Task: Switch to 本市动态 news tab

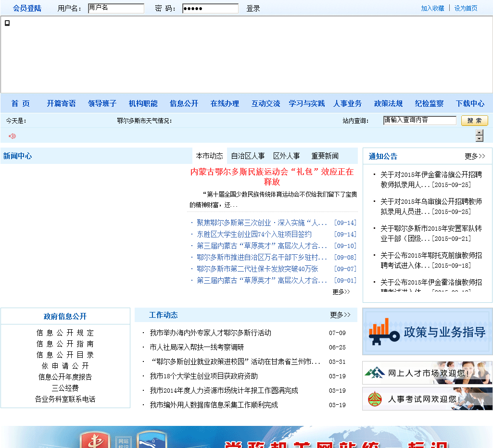Action: click(x=209, y=156)
